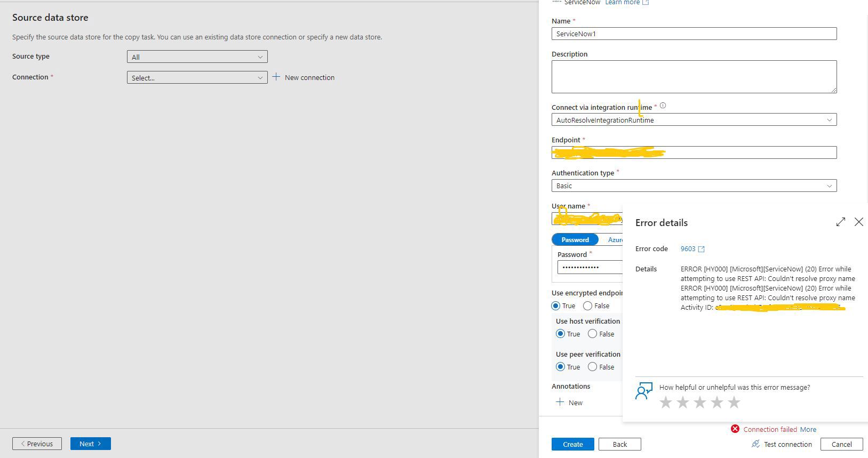The width and height of the screenshot is (868, 458).
Task: Click into the Name input field
Action: point(694,34)
